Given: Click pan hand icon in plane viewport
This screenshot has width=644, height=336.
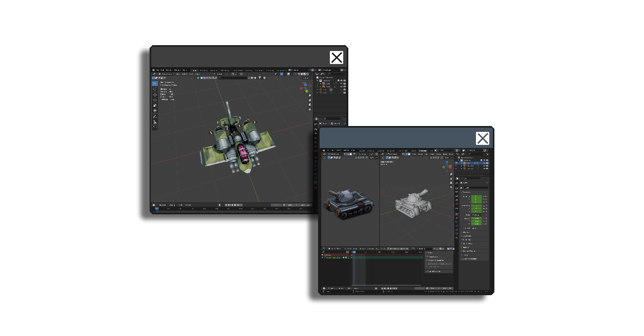Looking at the screenshot, I should [x=310, y=100].
